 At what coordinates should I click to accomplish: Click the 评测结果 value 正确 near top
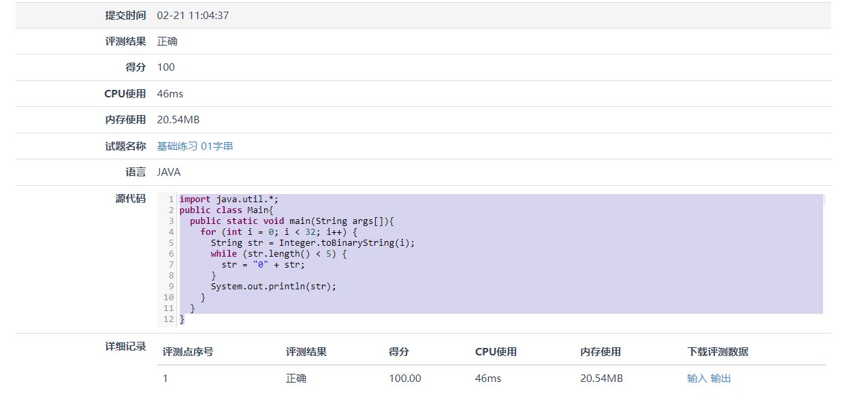tap(167, 41)
